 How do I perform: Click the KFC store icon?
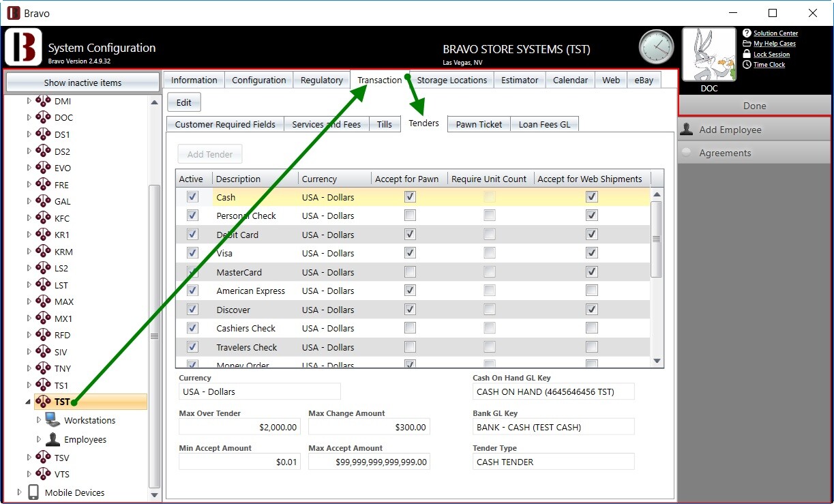pyautogui.click(x=44, y=218)
